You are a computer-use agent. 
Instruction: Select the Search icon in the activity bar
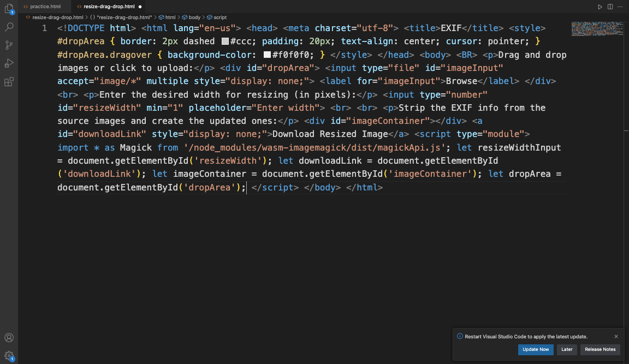click(9, 26)
